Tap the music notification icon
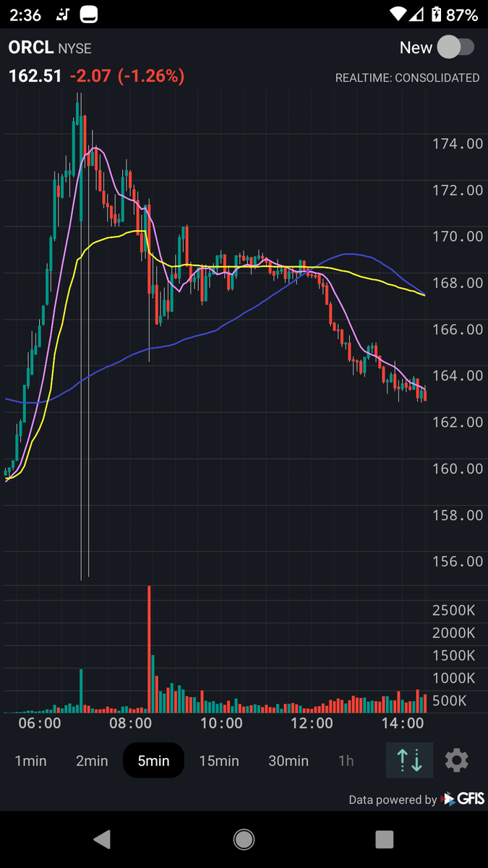The height and width of the screenshot is (868, 488). point(63,14)
